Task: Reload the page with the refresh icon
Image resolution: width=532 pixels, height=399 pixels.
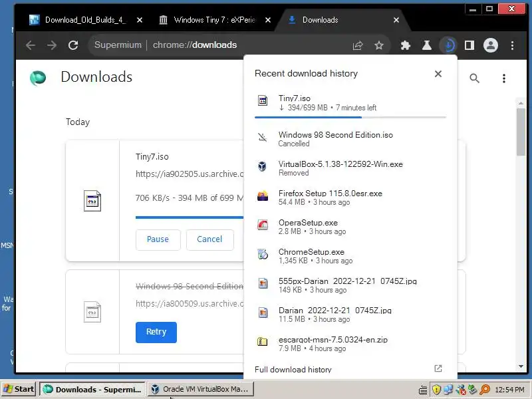Action: point(73,45)
